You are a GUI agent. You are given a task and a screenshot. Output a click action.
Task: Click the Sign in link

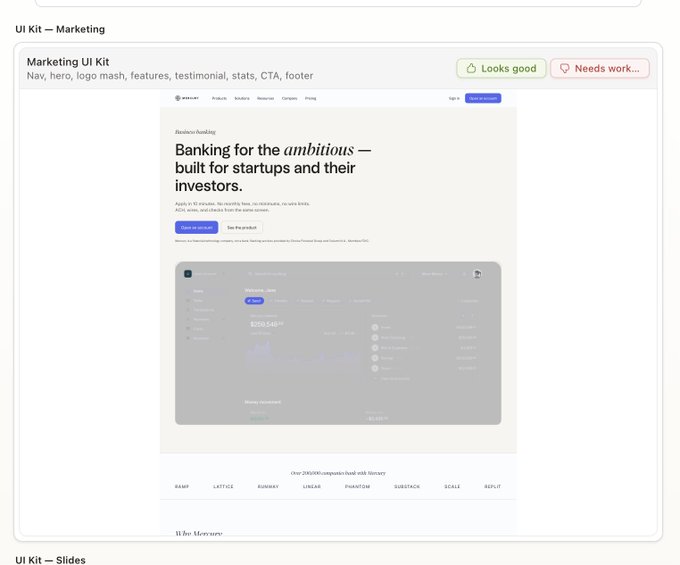coord(454,98)
